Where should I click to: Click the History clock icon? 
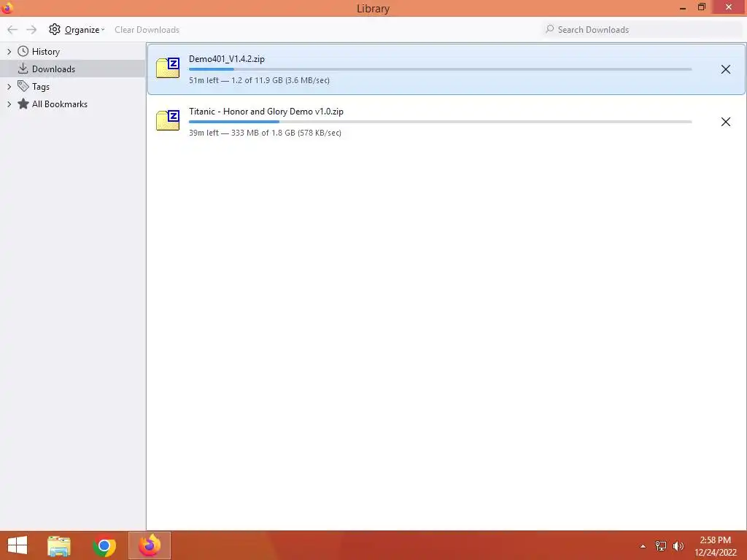[x=23, y=51]
